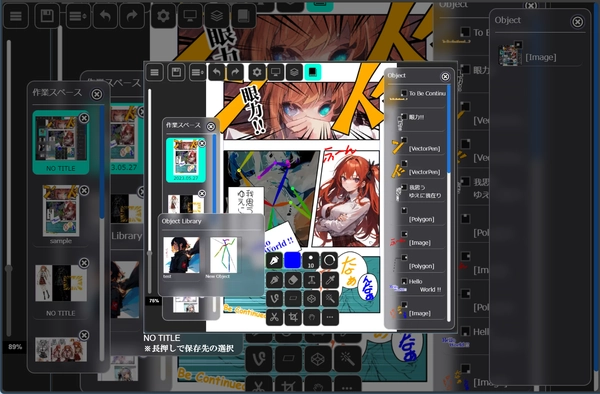Open settings via the large gear icon

(163, 16)
